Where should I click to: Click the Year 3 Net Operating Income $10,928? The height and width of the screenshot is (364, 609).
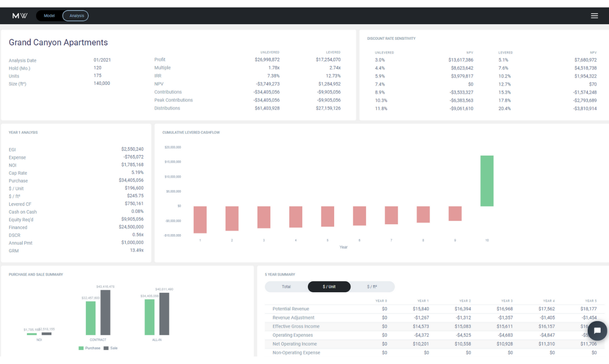(x=504, y=344)
